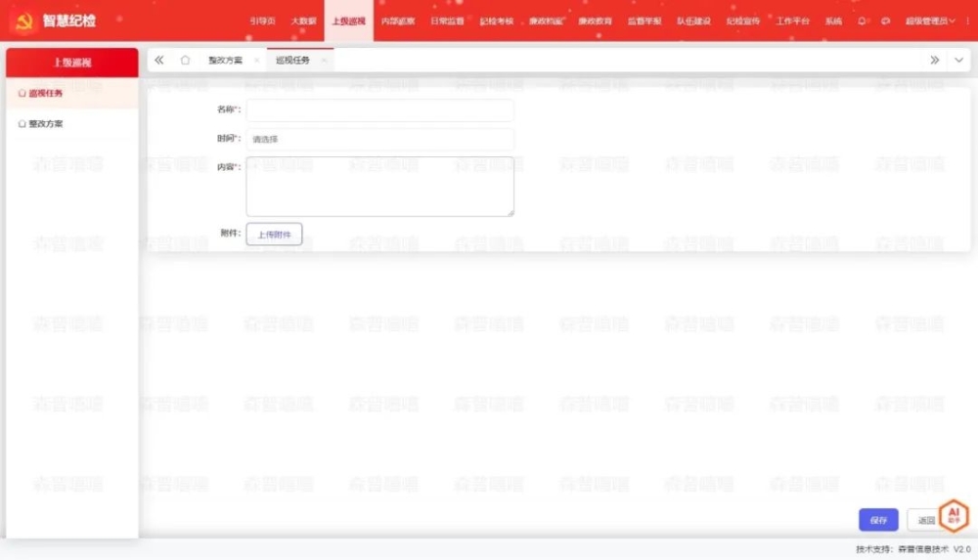
Task: Expand the tab list dropdown arrow
Action: pyautogui.click(x=958, y=61)
